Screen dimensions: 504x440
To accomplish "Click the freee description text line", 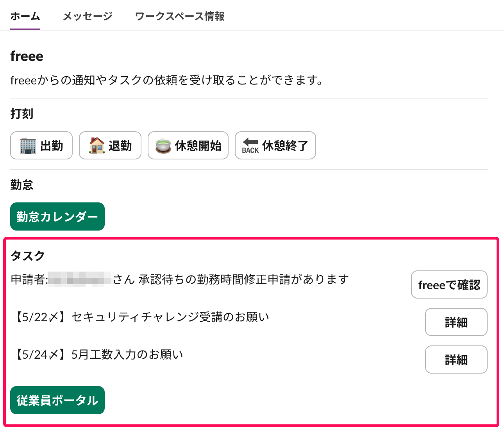I will pyautogui.click(x=166, y=80).
